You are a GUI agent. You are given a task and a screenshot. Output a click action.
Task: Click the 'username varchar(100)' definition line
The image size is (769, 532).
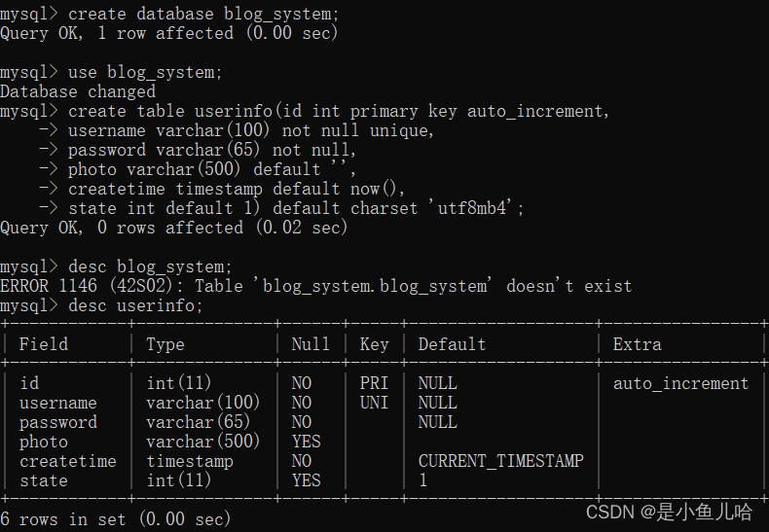pyautogui.click(x=251, y=130)
